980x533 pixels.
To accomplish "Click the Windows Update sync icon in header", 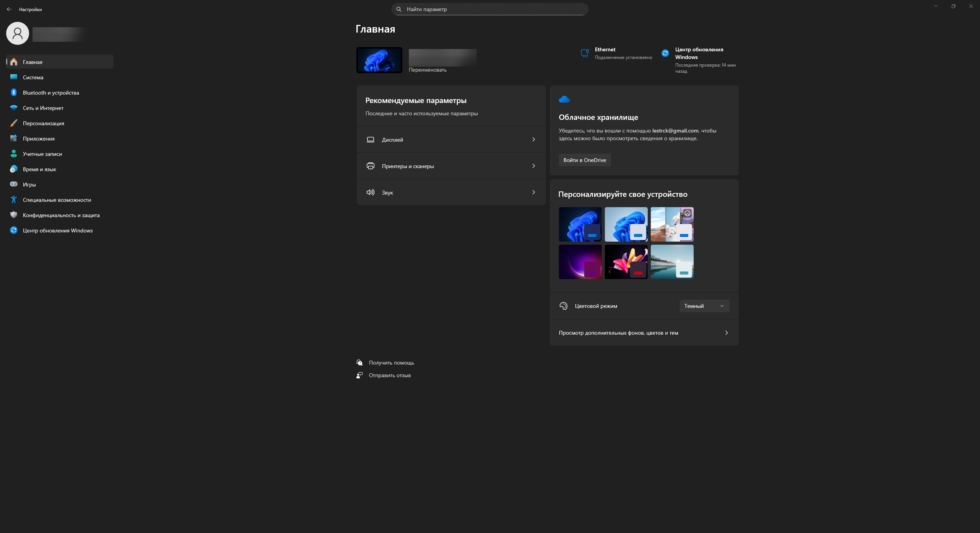I will click(665, 53).
